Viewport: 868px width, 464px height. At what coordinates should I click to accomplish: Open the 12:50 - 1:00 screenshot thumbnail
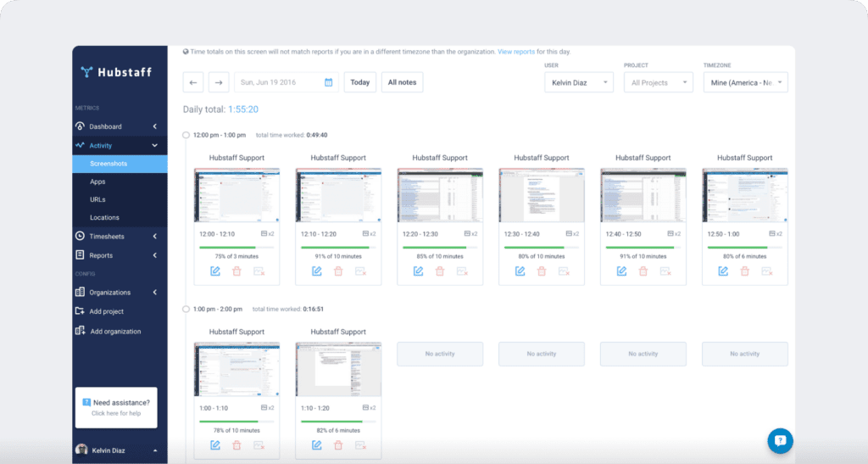point(744,195)
